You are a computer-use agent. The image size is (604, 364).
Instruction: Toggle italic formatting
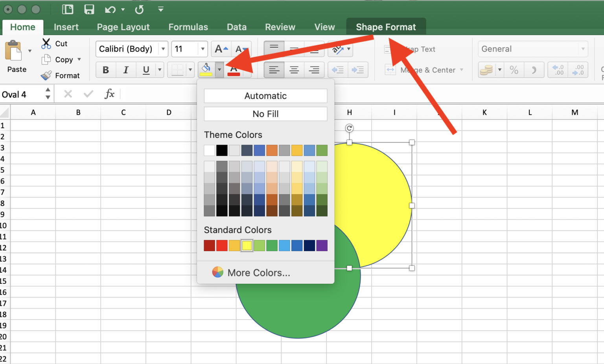click(125, 70)
